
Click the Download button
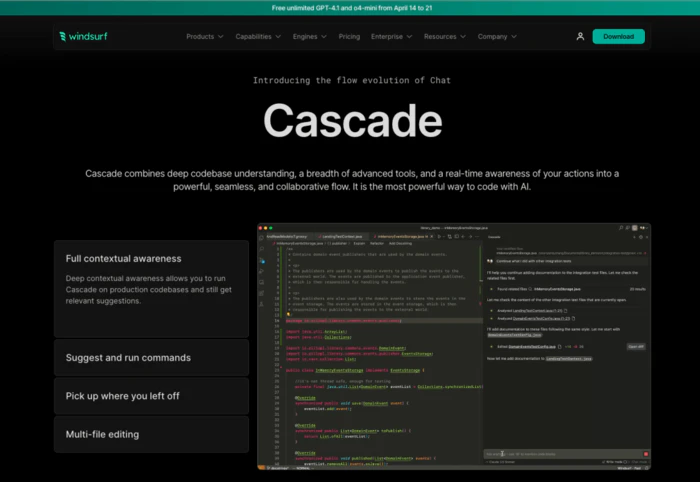click(618, 37)
